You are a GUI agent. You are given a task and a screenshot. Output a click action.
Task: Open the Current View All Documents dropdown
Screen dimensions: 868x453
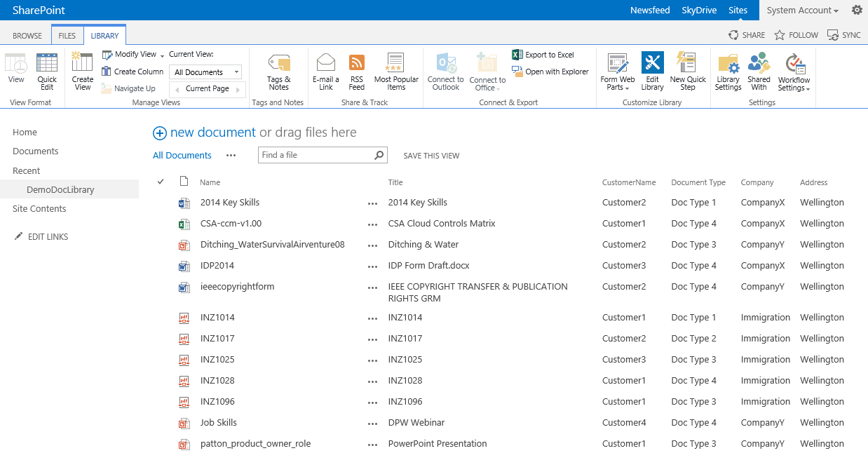tap(207, 72)
